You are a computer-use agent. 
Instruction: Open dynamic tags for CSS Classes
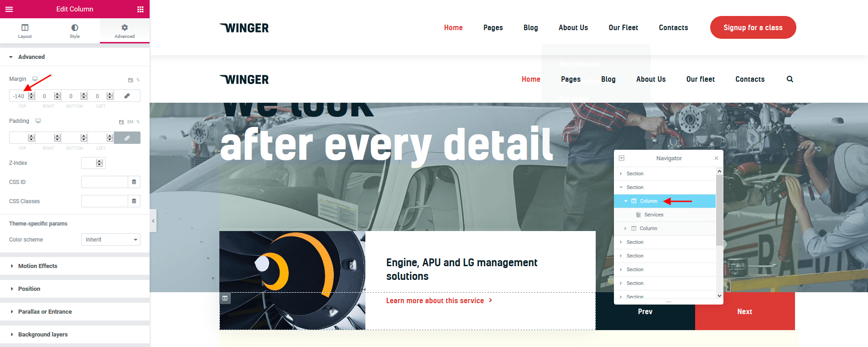134,201
